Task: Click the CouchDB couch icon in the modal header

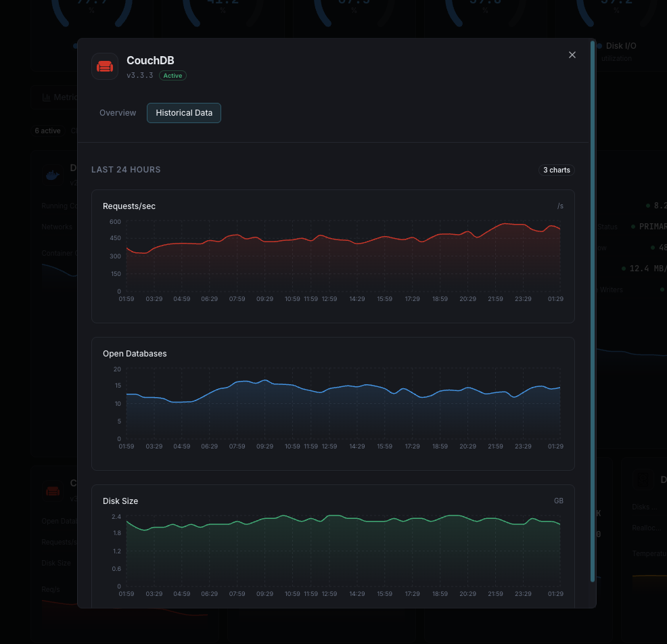Action: point(105,66)
